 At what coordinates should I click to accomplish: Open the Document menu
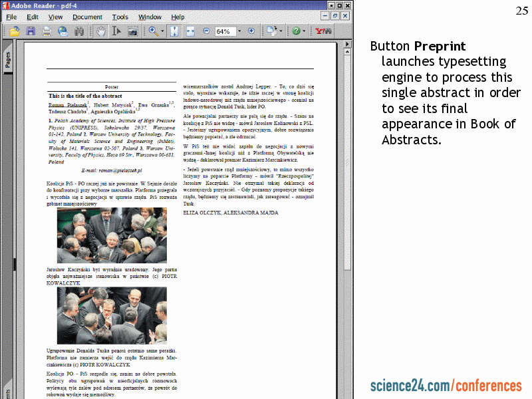point(87,17)
